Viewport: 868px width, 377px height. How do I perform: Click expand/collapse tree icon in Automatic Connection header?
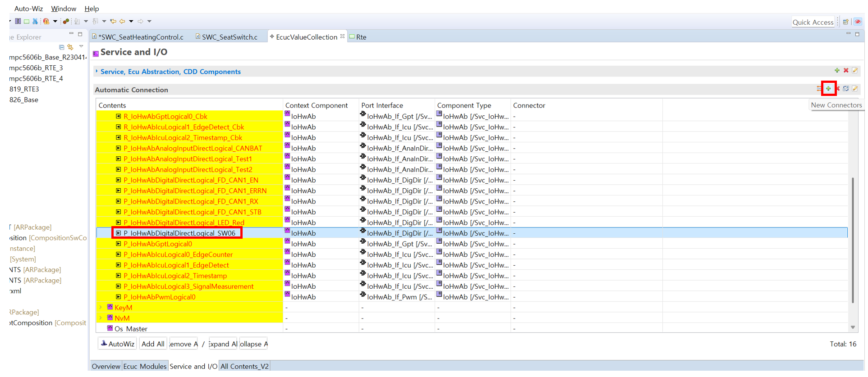846,89
